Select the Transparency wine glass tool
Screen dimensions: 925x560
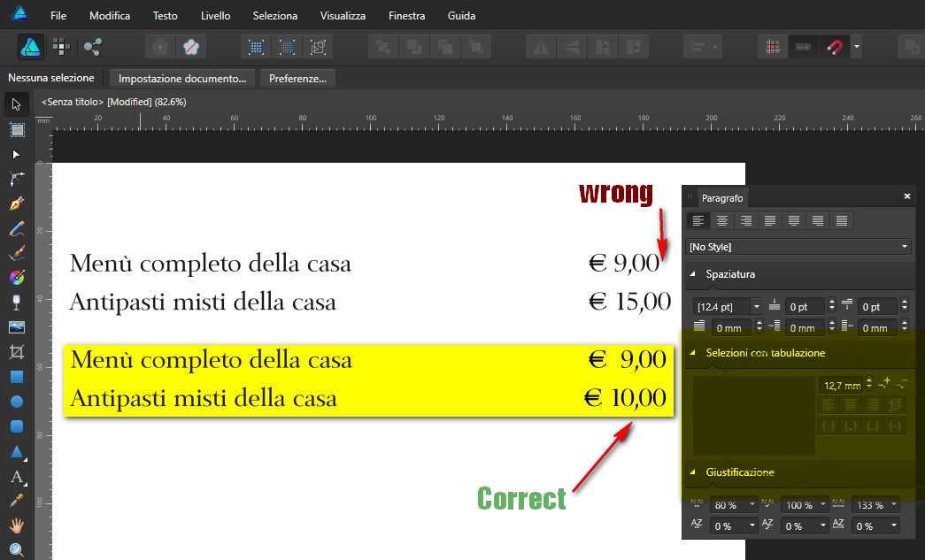click(17, 303)
